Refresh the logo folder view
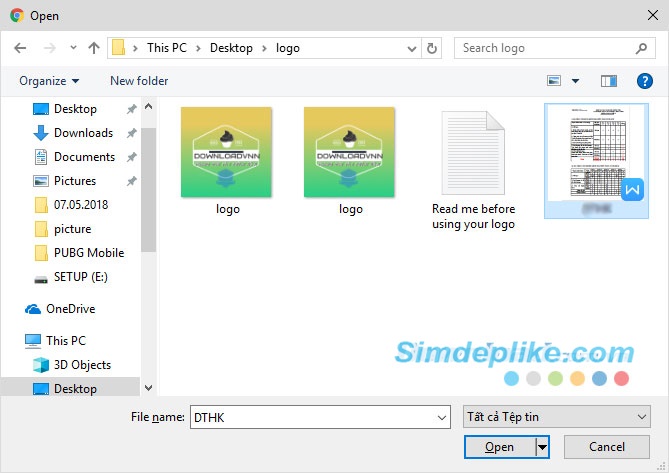The image size is (669, 473). 432,48
